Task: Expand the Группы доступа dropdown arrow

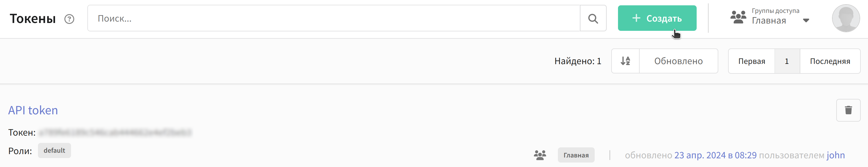Action: [806, 21]
